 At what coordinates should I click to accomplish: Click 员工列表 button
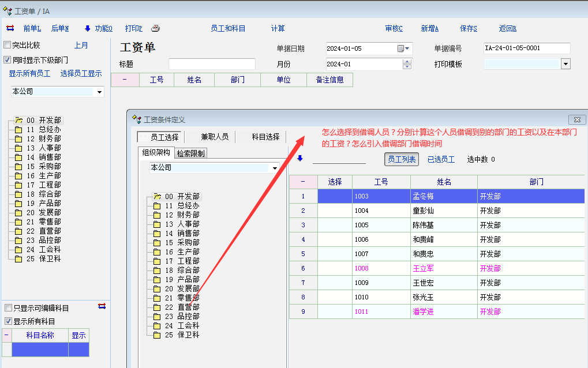click(x=402, y=159)
